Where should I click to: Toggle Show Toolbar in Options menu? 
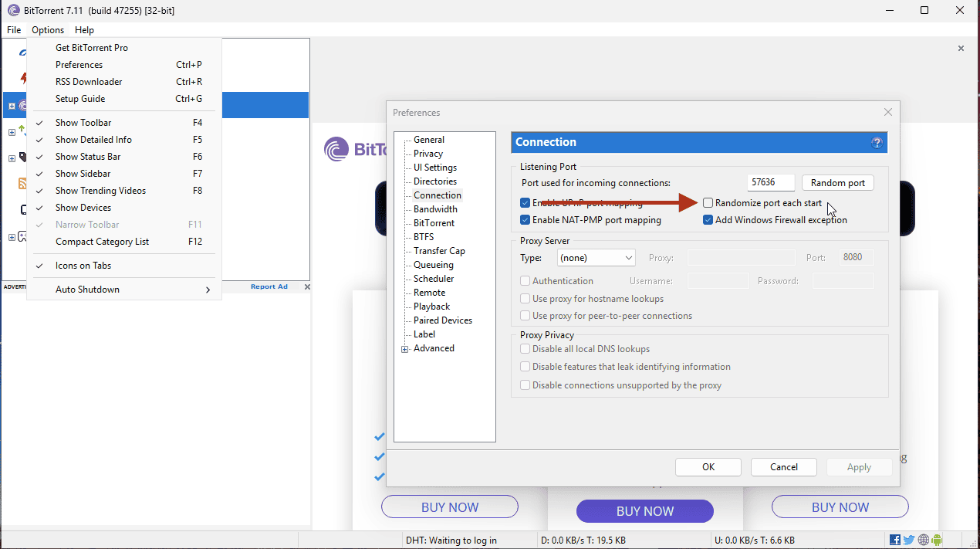124,123
